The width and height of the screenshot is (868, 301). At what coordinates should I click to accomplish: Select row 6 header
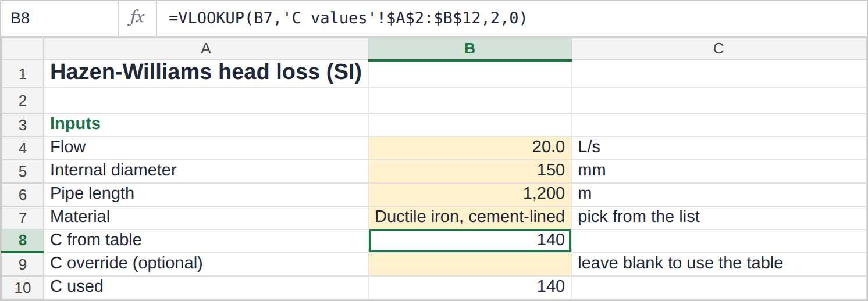click(x=23, y=195)
